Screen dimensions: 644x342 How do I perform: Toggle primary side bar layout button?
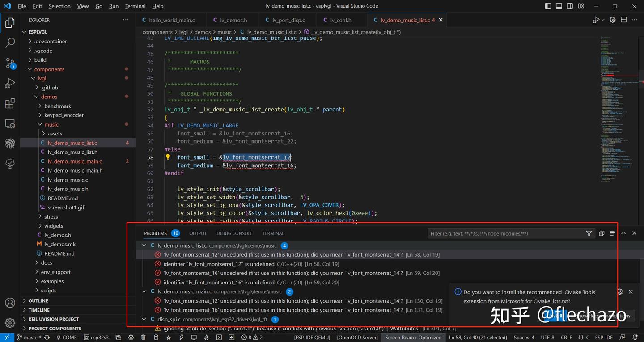(x=548, y=6)
